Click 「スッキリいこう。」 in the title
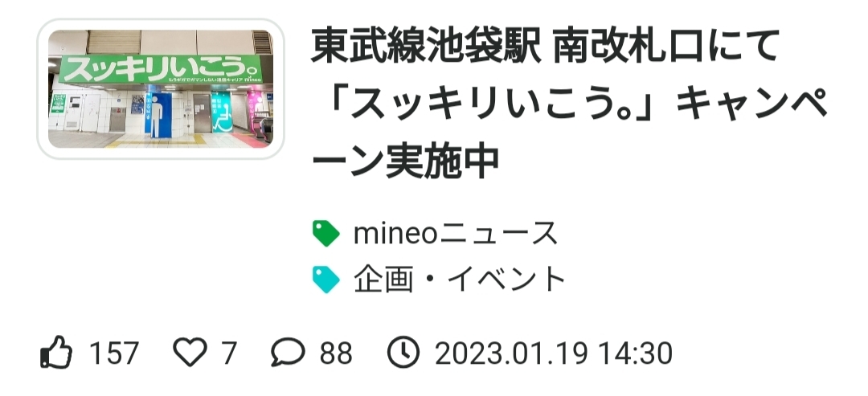Image resolution: width=868 pixels, height=396 pixels. pos(493,107)
